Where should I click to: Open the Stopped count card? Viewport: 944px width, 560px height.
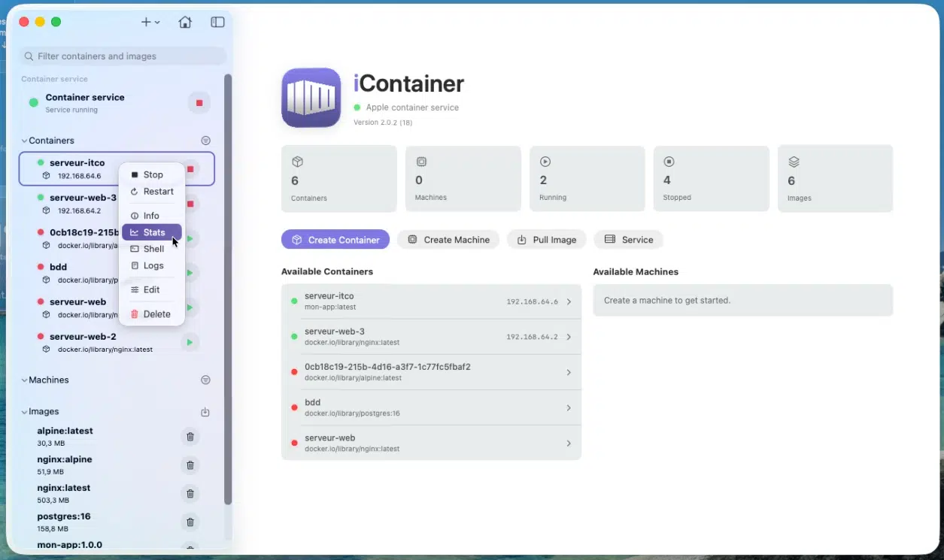[711, 179]
